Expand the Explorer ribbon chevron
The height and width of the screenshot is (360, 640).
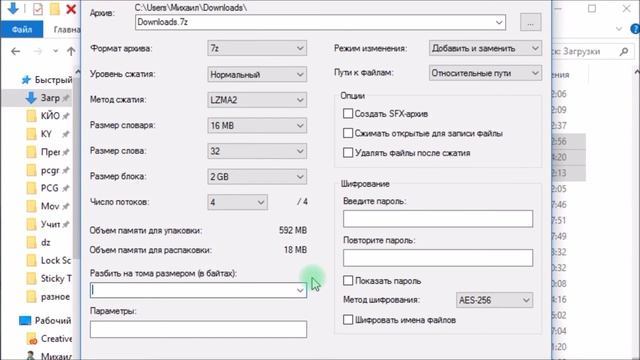click(619, 29)
